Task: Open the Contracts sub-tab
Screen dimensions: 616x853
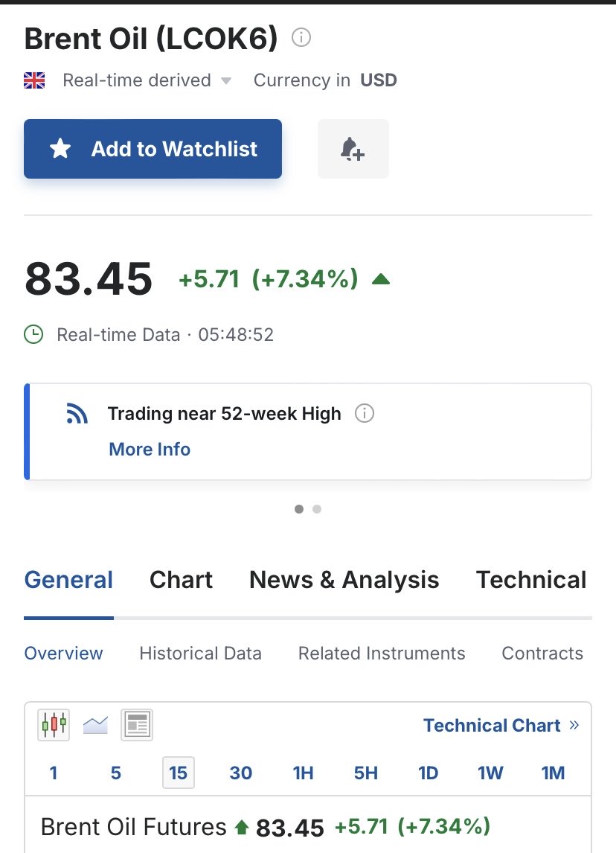Action: point(542,654)
